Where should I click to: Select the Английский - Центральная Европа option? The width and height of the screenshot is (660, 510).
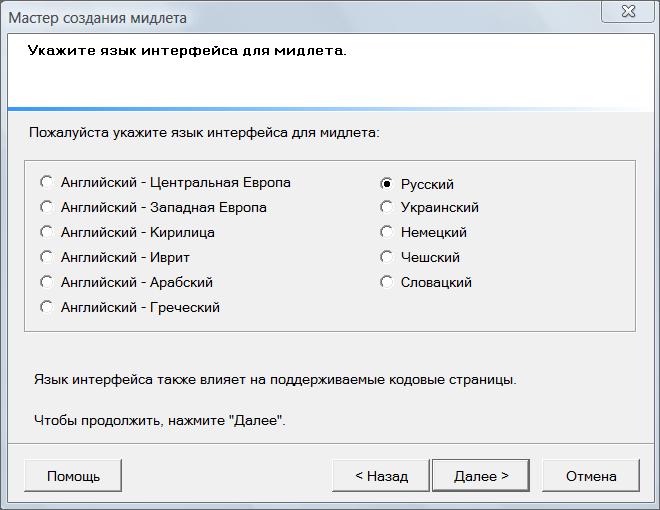click(x=46, y=183)
